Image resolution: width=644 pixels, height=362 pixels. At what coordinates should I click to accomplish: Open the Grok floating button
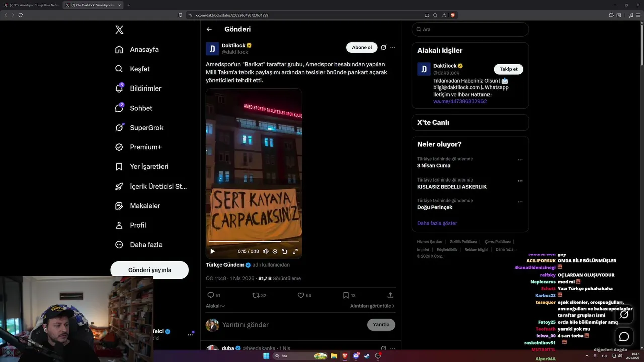coord(624,315)
